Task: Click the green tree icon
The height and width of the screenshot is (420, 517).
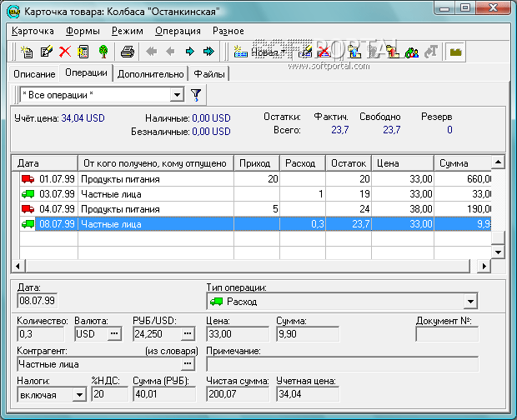Action: (x=103, y=52)
